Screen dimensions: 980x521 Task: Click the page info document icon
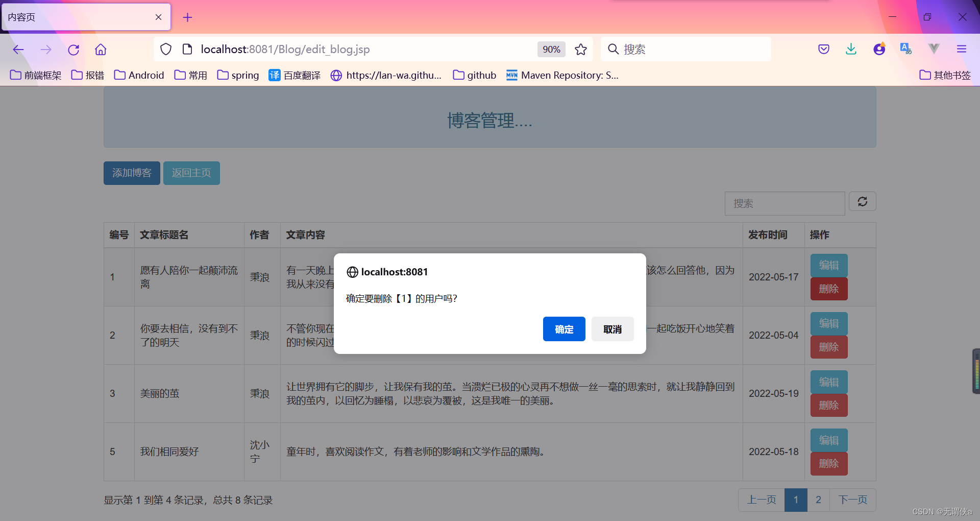coord(187,49)
